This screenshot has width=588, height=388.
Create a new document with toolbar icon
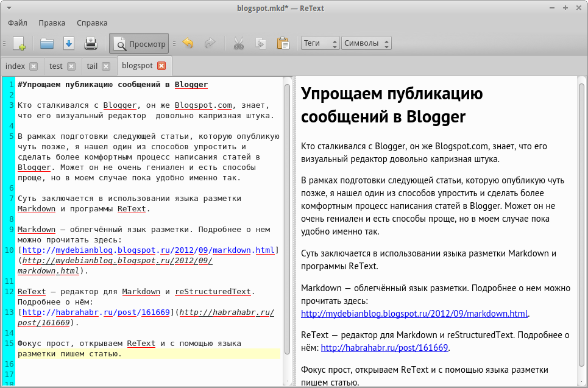click(19, 43)
